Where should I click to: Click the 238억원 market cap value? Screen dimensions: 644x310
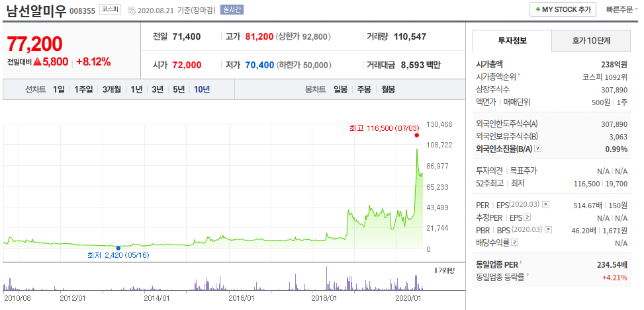coord(614,64)
